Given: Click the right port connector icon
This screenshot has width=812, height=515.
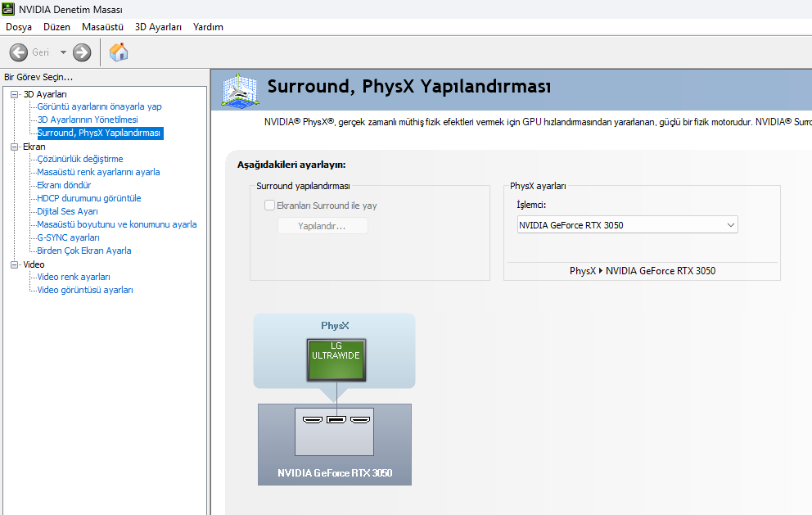Looking at the screenshot, I should pos(360,420).
